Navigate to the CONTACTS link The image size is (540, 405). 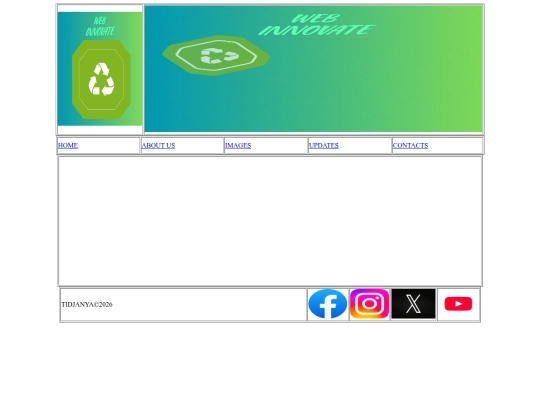(x=410, y=146)
